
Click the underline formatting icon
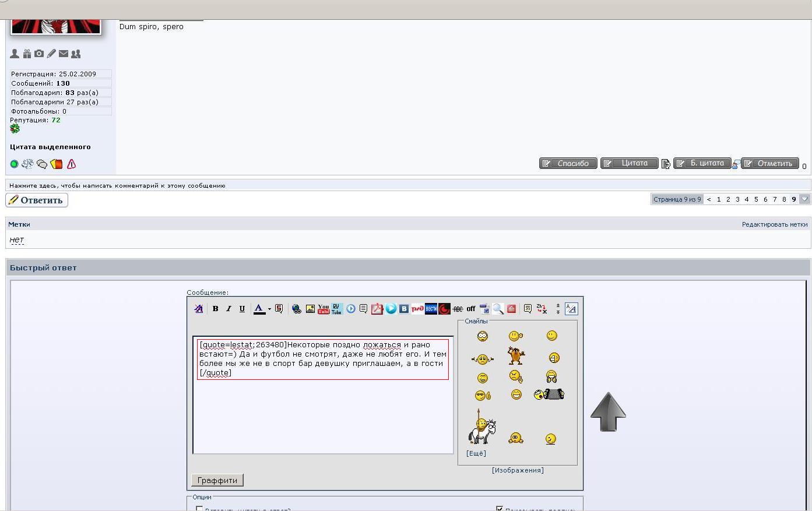[242, 309]
